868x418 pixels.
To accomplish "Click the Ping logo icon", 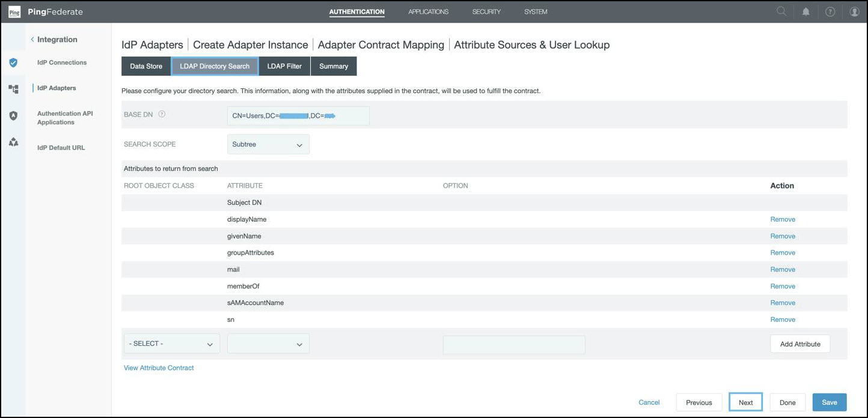I will coord(14,12).
